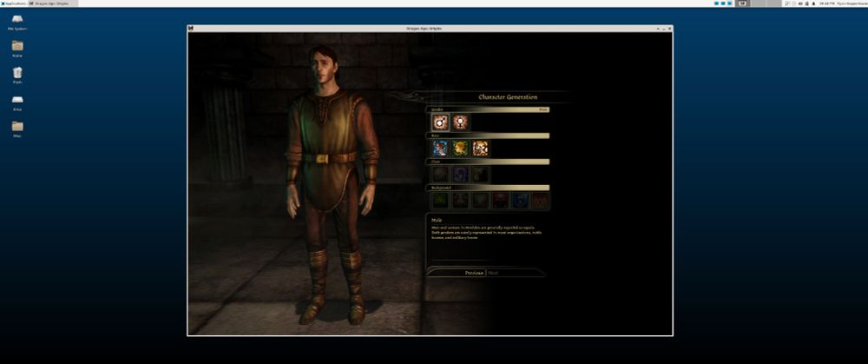Select the third background icon
Screen dimensions: 868x364
pyautogui.click(x=480, y=200)
